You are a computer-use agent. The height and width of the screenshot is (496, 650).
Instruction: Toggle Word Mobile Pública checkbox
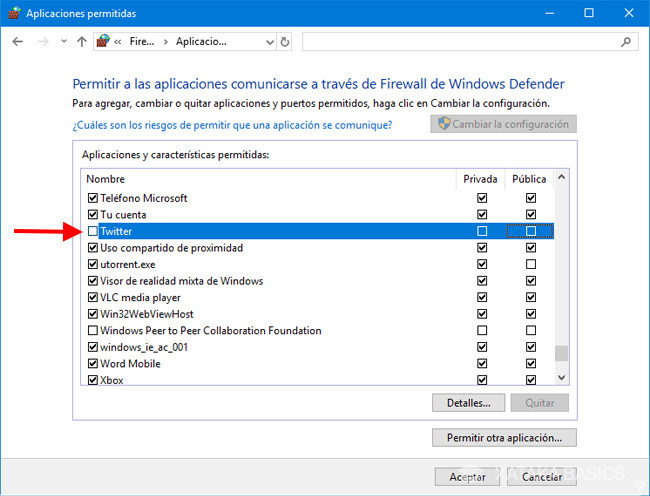(x=531, y=364)
